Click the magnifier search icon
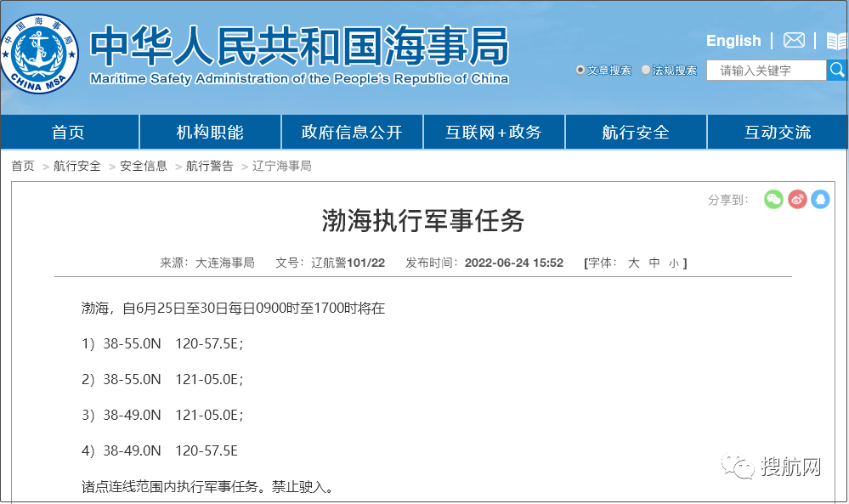 [837, 70]
